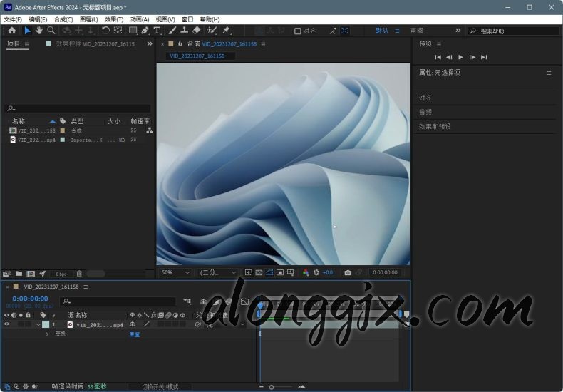
Task: Click the 切换开关/模式 button
Action: [x=160, y=386]
